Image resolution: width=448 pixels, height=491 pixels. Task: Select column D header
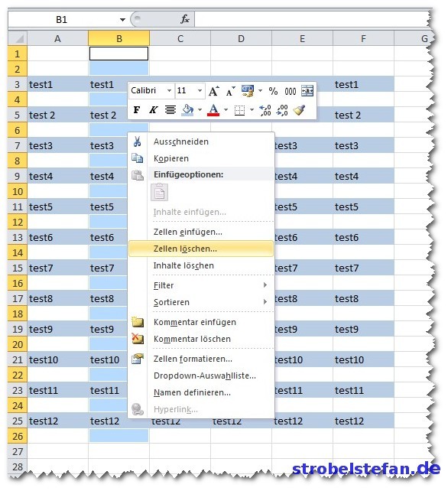(x=241, y=38)
